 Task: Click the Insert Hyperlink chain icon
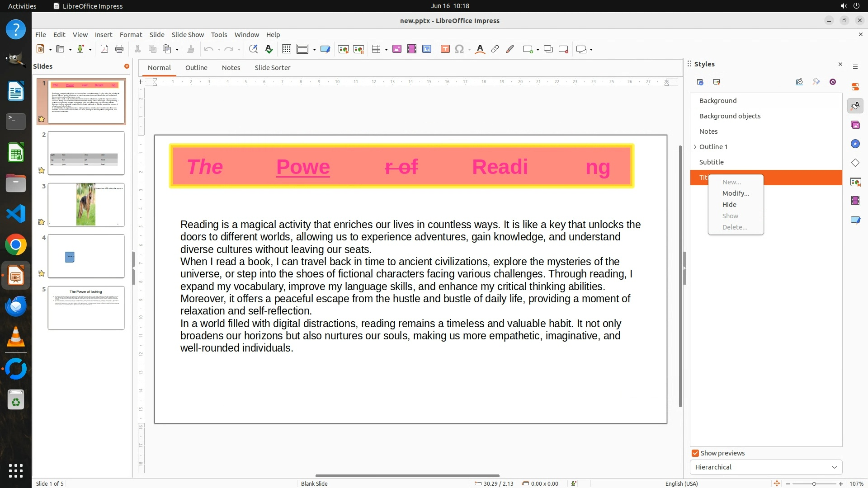tap(495, 49)
